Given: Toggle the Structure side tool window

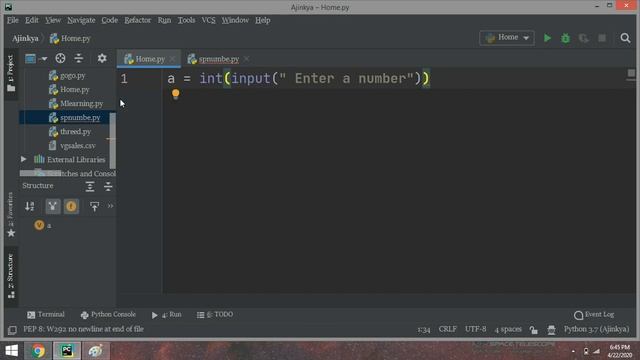Looking at the screenshot, I should click(x=11, y=276).
